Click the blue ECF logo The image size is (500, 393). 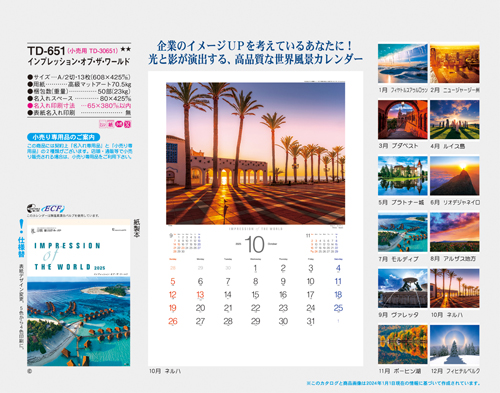[53, 209]
